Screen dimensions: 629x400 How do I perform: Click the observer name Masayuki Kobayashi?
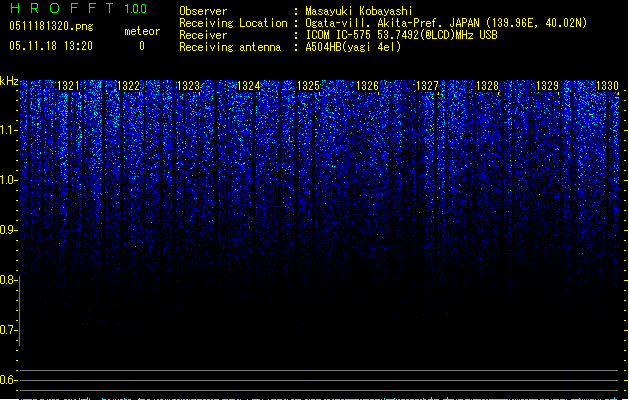(x=359, y=11)
